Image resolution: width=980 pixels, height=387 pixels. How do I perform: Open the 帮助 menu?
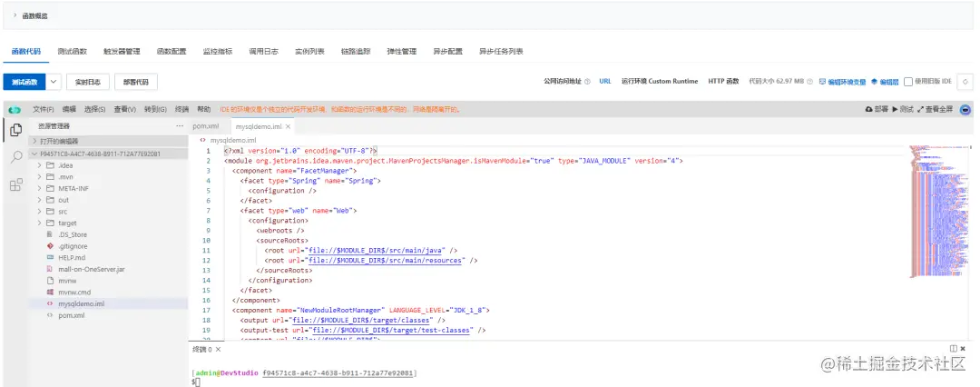(204, 109)
